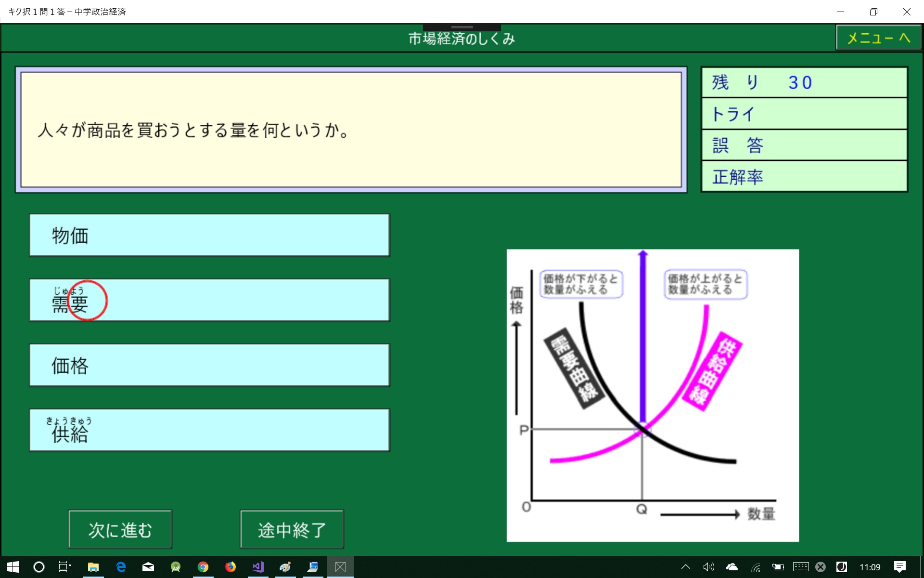The height and width of the screenshot is (578, 924).
Task: Switch to Visual Studio in taskbar
Action: click(258, 567)
